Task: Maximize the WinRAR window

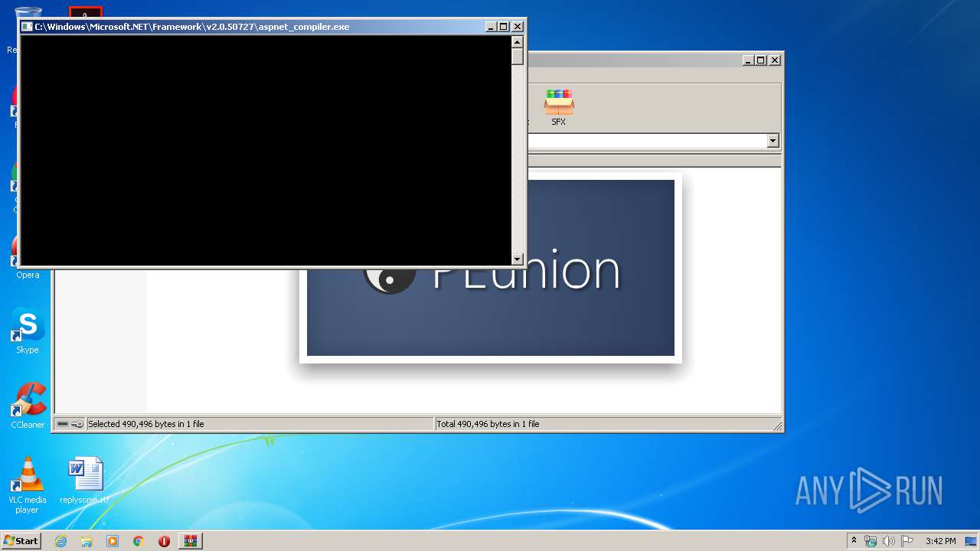Action: coord(761,60)
